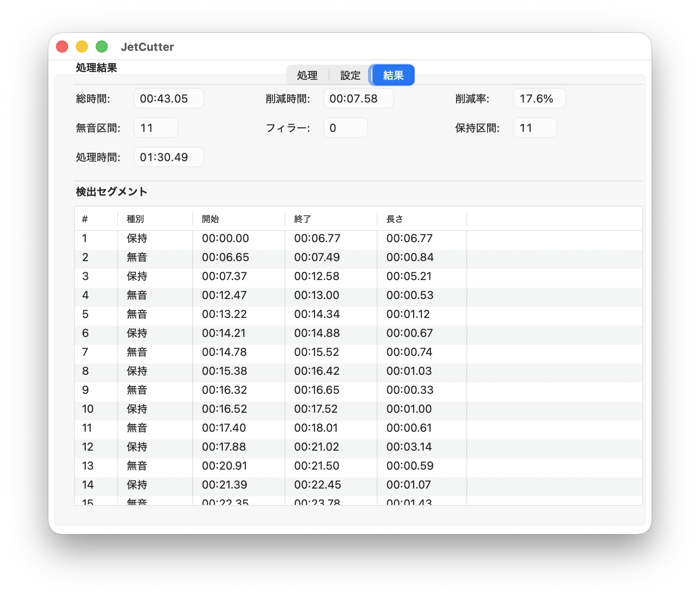Sort by the 終了 column header
700x598 pixels.
(x=331, y=219)
